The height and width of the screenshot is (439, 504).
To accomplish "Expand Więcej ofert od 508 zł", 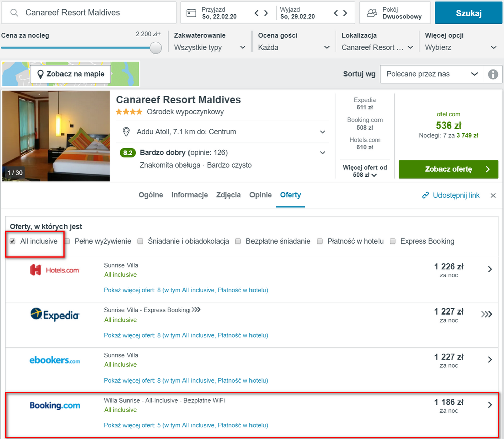I will [365, 171].
